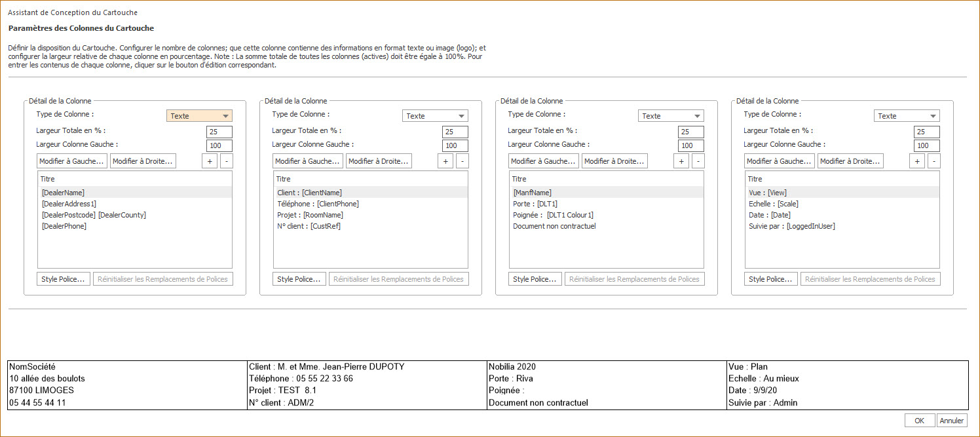Open Style Police for the ClientName column
This screenshot has width=980, height=437.
click(x=299, y=279)
